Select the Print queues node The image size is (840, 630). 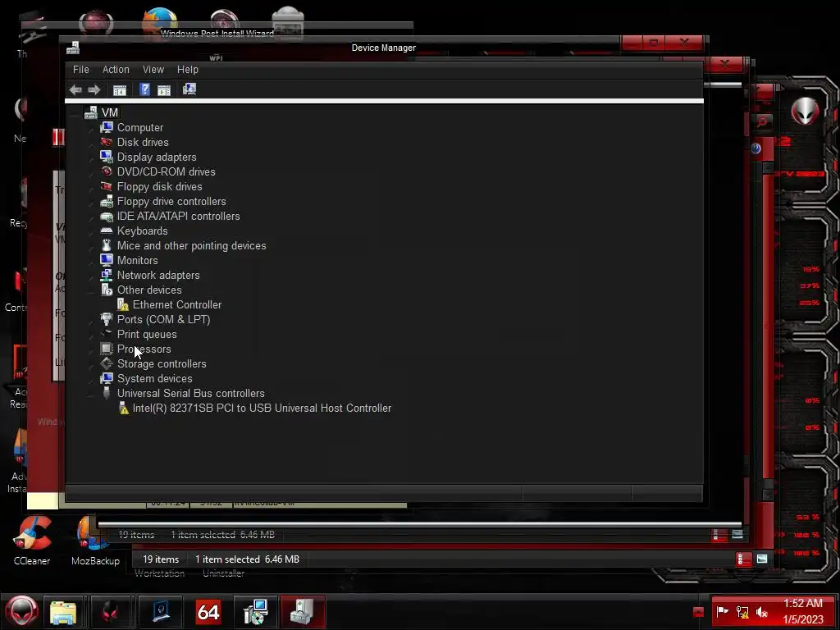point(147,335)
